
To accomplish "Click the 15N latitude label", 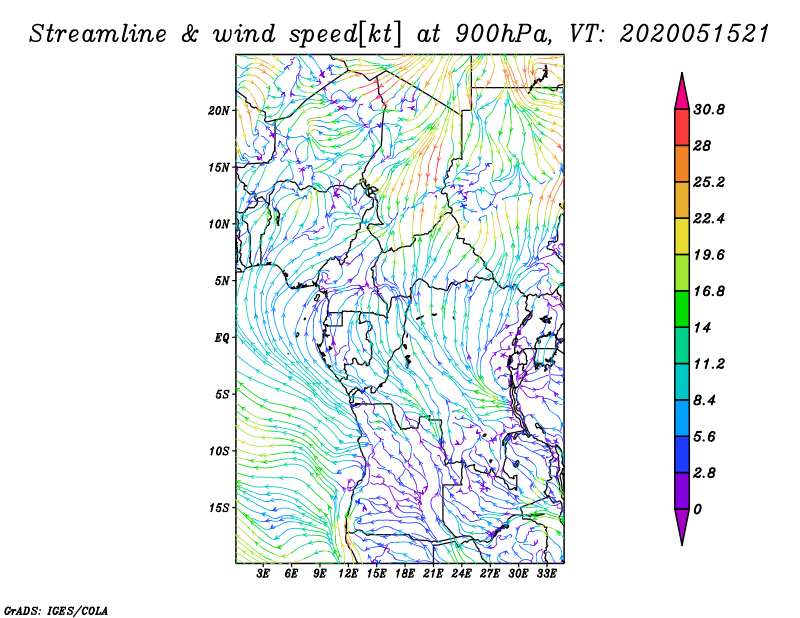I will tap(219, 167).
